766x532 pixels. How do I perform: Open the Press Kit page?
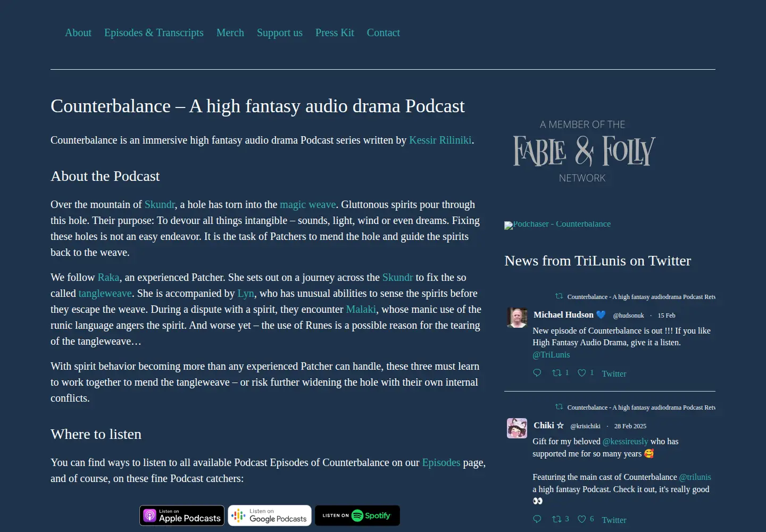pyautogui.click(x=335, y=32)
